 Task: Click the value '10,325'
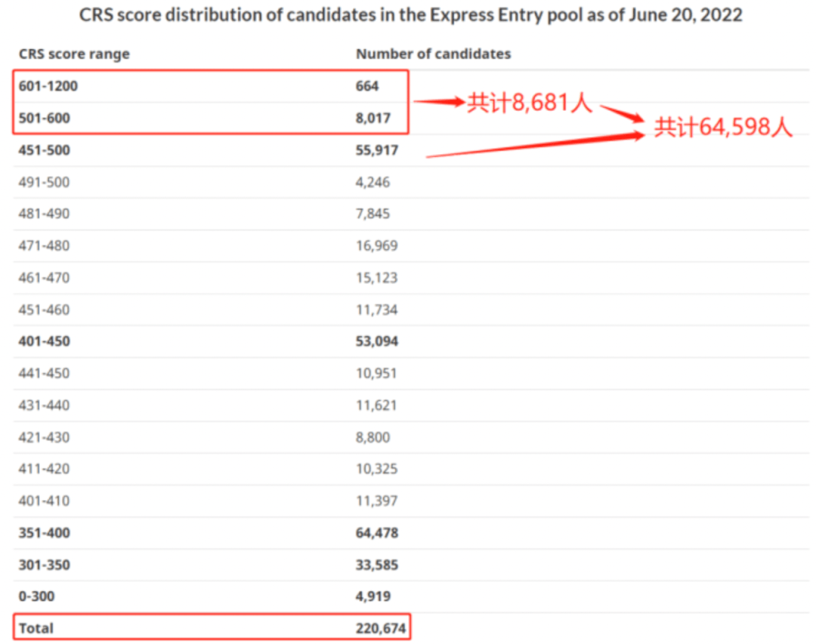point(377,469)
